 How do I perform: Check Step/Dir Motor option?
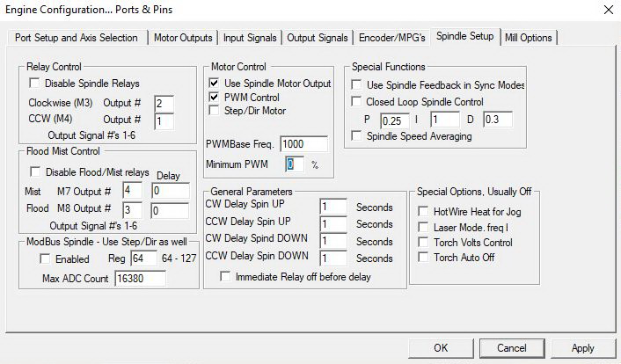coord(214,111)
